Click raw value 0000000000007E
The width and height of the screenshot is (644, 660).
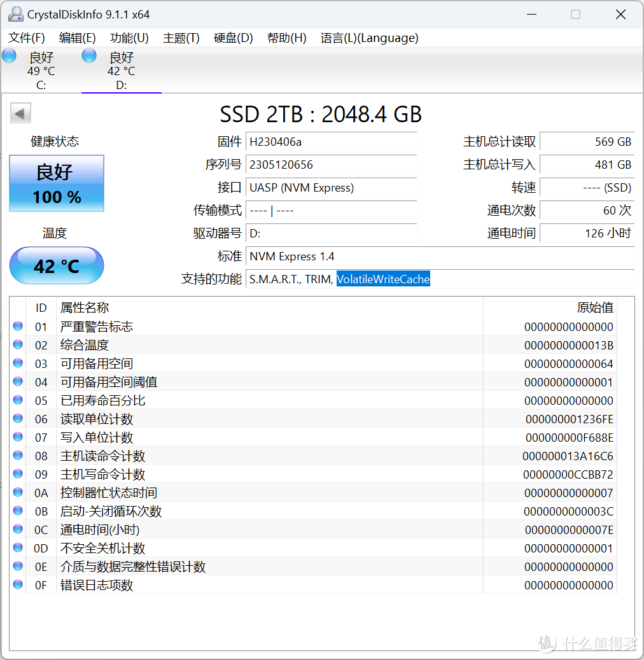pyautogui.click(x=569, y=530)
